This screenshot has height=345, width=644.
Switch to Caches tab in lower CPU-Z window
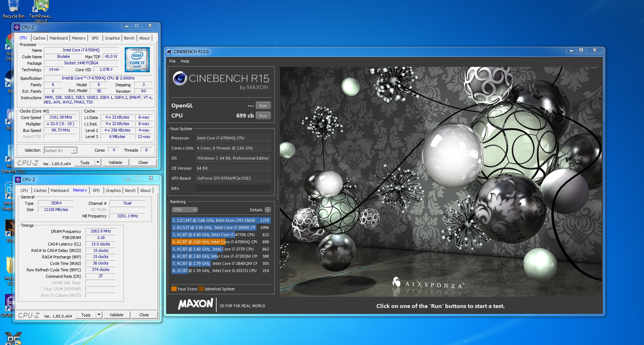40,190
